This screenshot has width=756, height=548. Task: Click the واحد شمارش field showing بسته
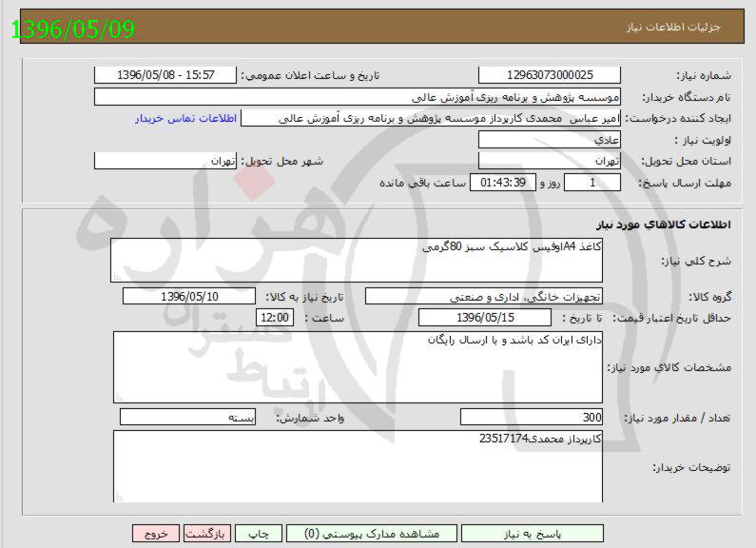pyautogui.click(x=187, y=418)
